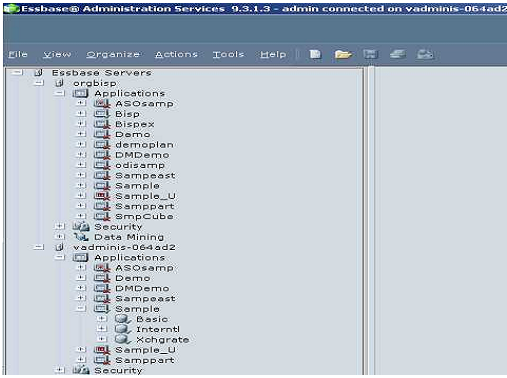This screenshot has height=378, width=507.
Task: Expand the Data Mining node
Action: point(60,236)
